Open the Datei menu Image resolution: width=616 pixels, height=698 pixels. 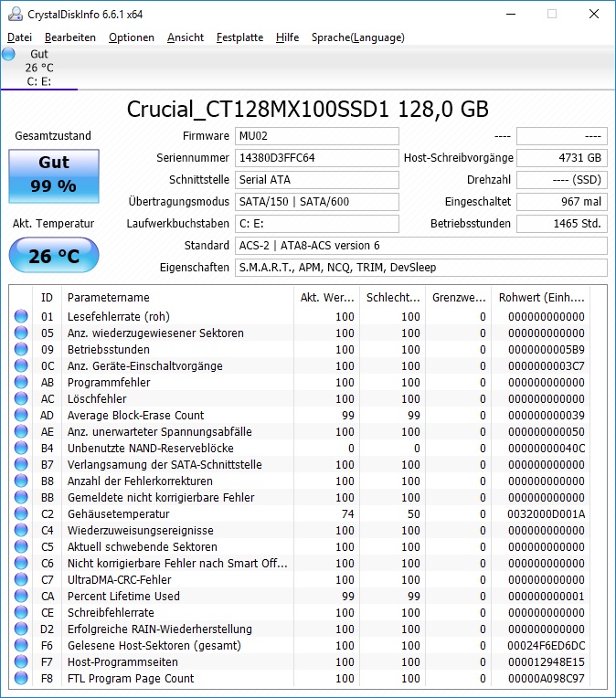point(19,37)
